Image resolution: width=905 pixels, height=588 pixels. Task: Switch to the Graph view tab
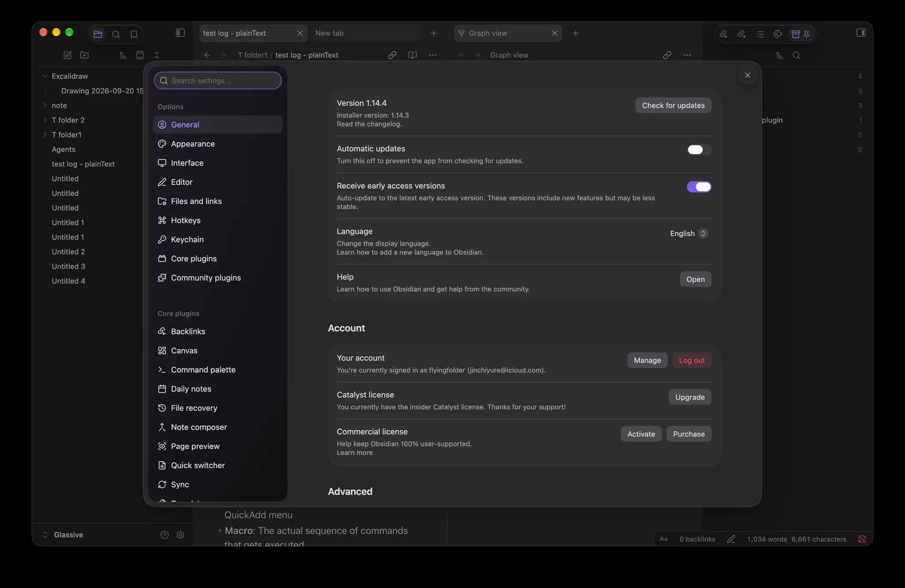(508, 34)
